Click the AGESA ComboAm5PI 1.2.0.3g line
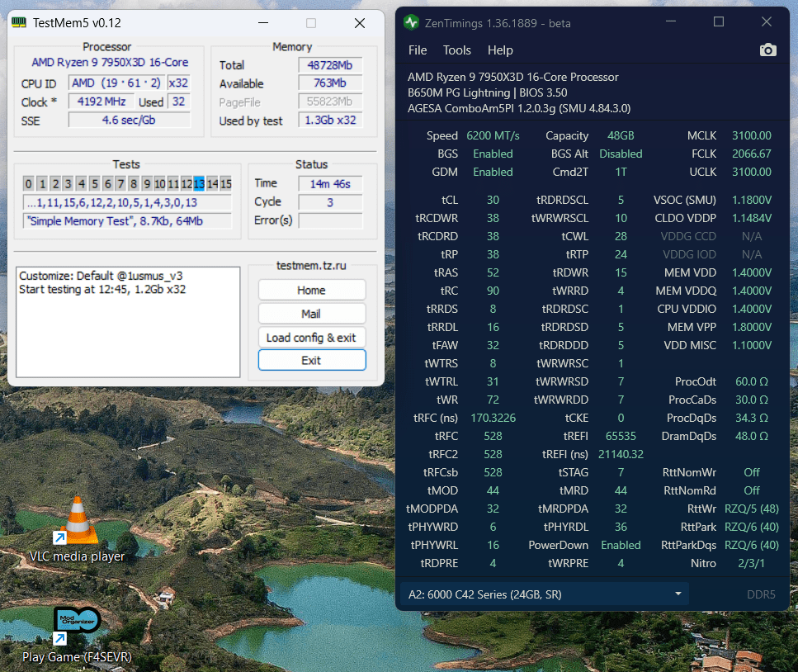 tap(518, 108)
